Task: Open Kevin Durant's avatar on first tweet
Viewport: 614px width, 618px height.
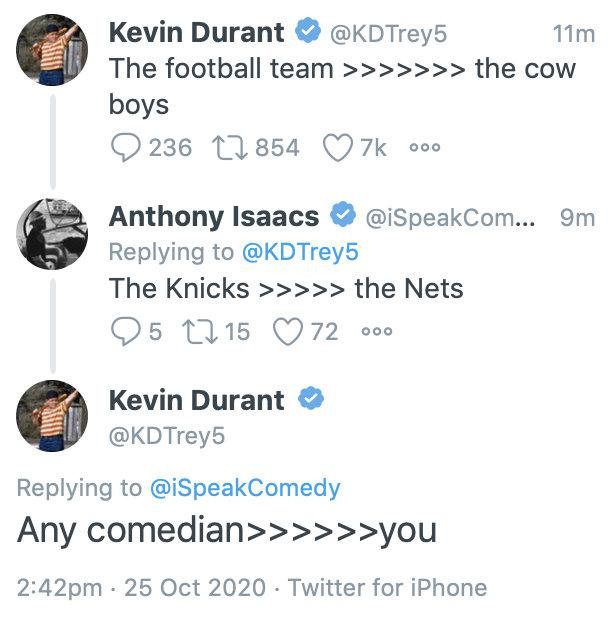Action: [x=52, y=48]
